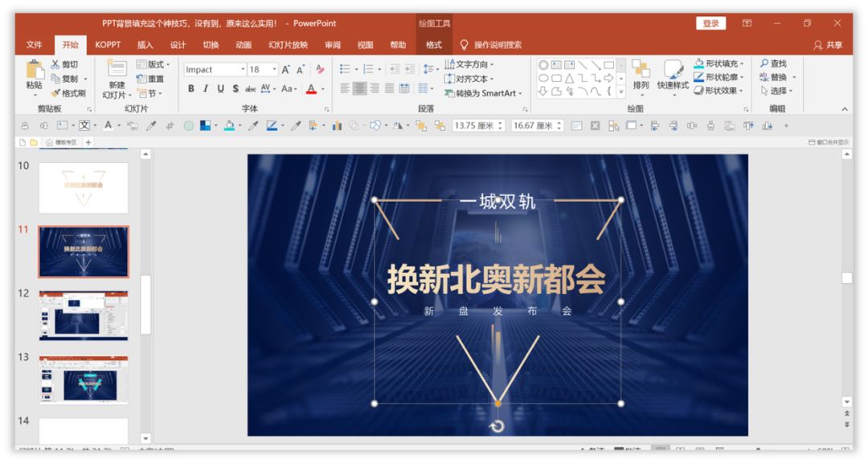Click the rotation handle below the selected shape

497,426
